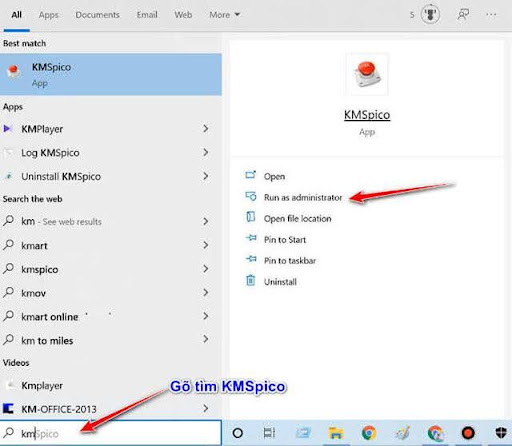This screenshot has height=446, width=512.
Task: Click the Open action icon
Action: 251,175
